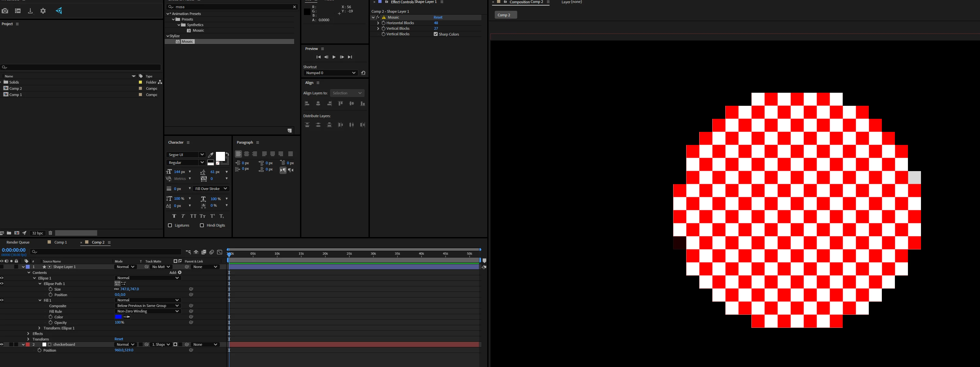Switch to the Comp 1 timeline tab
The image size is (980, 367).
coord(60,242)
